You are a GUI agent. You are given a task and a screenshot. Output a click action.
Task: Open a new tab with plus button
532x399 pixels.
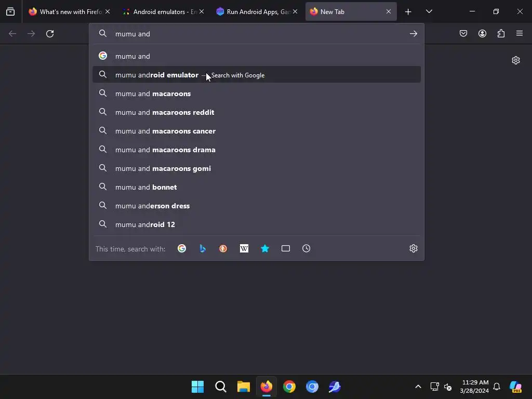pos(408,11)
